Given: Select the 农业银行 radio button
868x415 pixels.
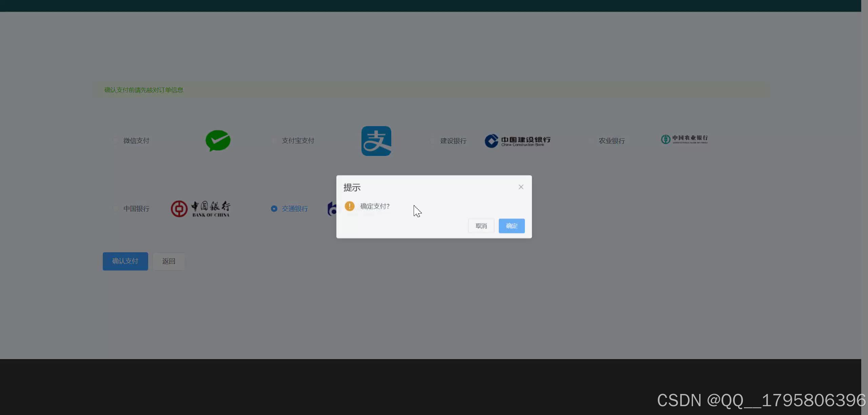Looking at the screenshot, I should click(x=591, y=140).
